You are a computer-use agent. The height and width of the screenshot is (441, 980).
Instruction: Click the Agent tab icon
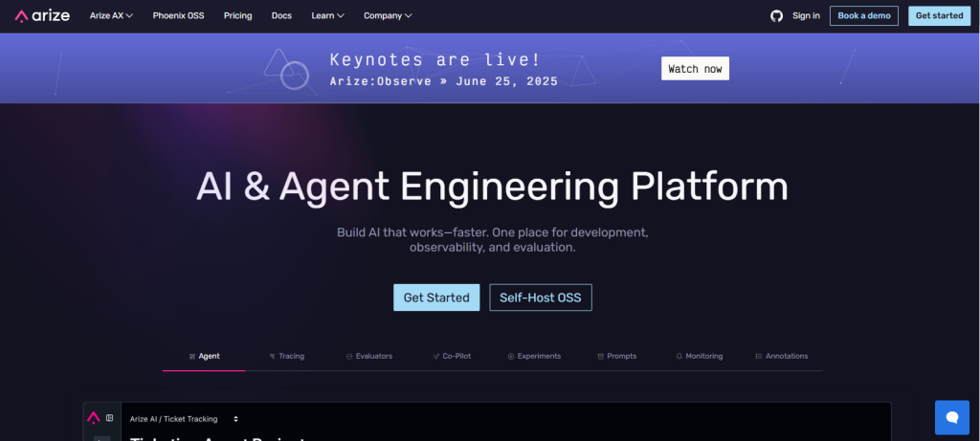[191, 357]
